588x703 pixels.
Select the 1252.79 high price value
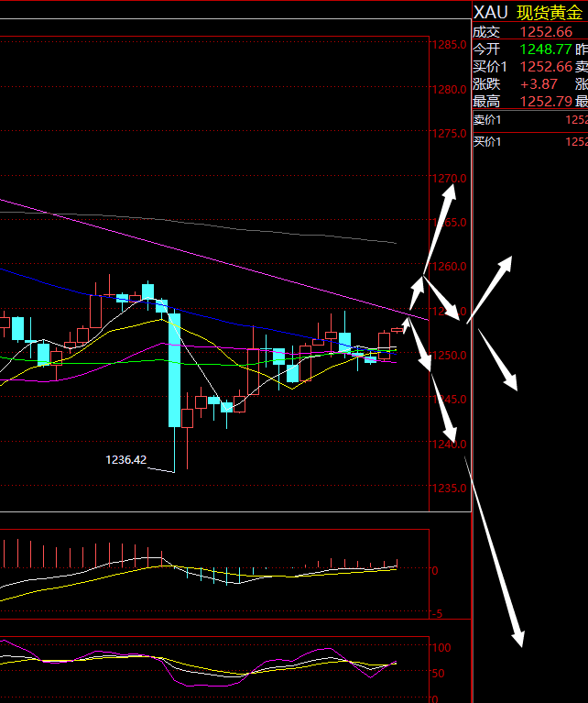pos(546,102)
